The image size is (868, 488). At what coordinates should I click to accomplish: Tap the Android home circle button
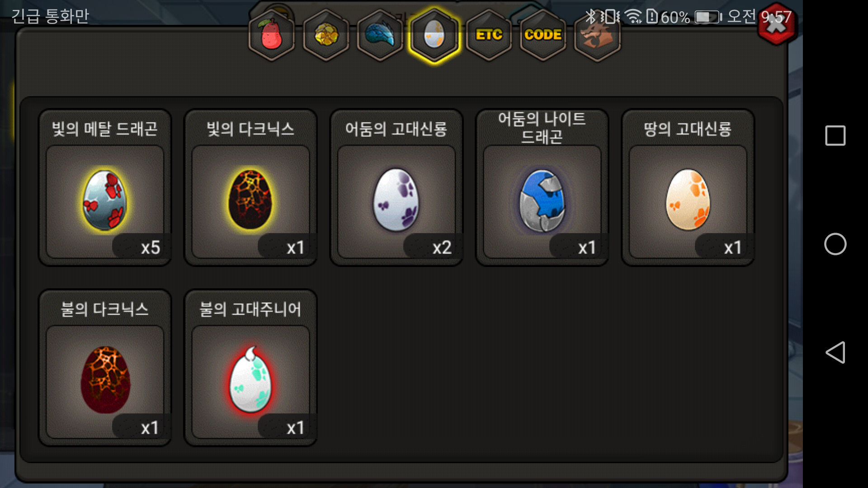(x=835, y=244)
